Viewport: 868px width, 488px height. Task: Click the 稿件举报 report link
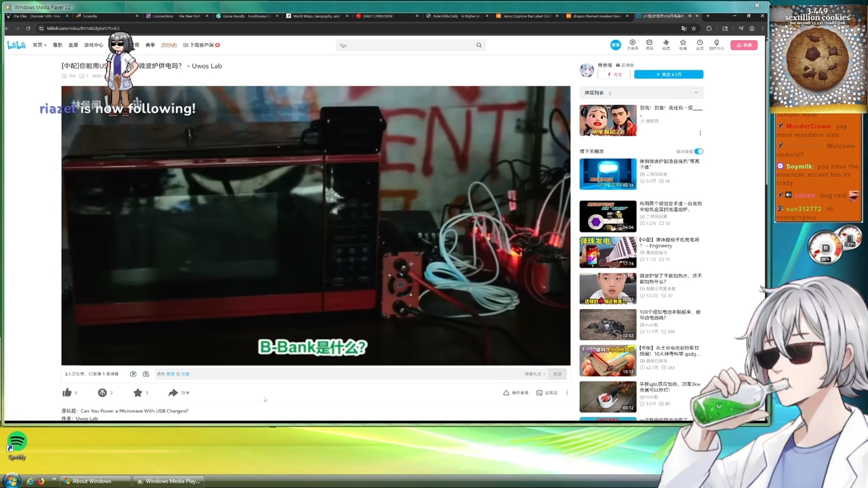pos(515,392)
